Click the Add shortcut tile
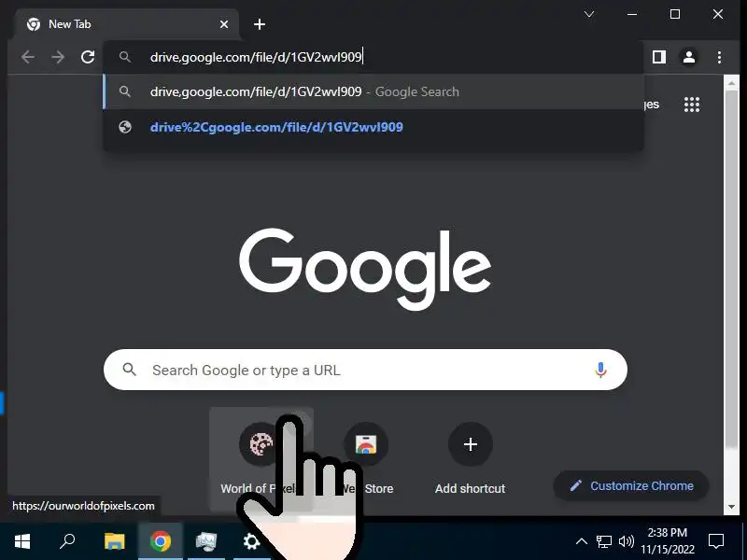The image size is (747, 560). (471, 458)
